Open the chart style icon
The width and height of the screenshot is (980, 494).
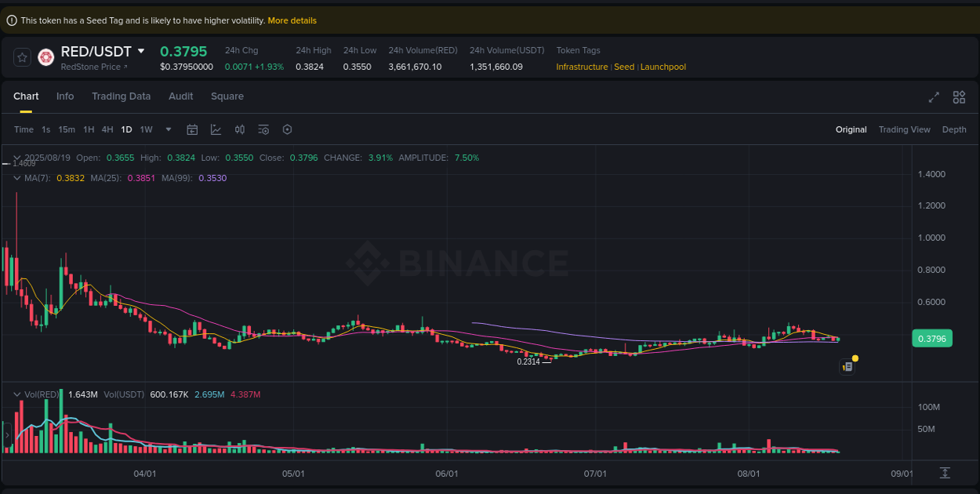[216, 129]
